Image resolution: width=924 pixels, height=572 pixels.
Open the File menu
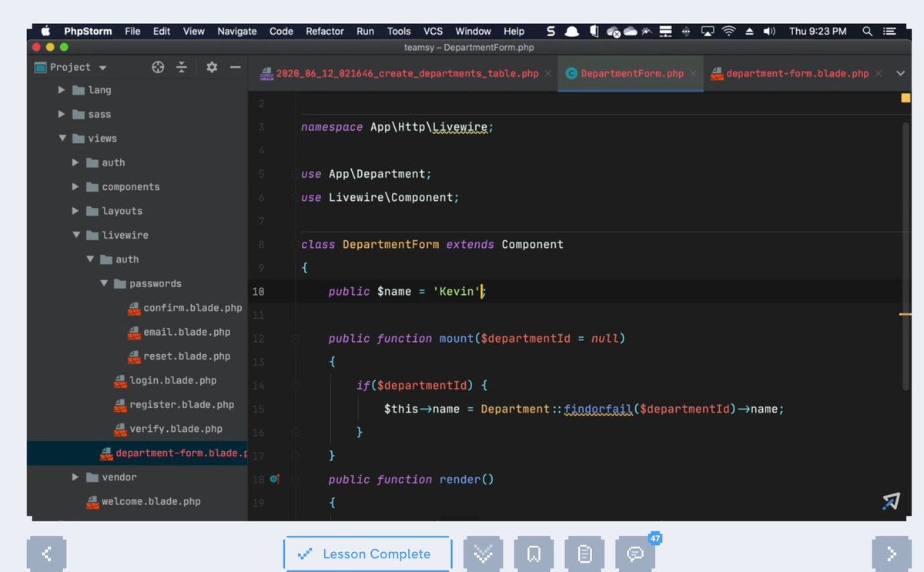pos(132,32)
